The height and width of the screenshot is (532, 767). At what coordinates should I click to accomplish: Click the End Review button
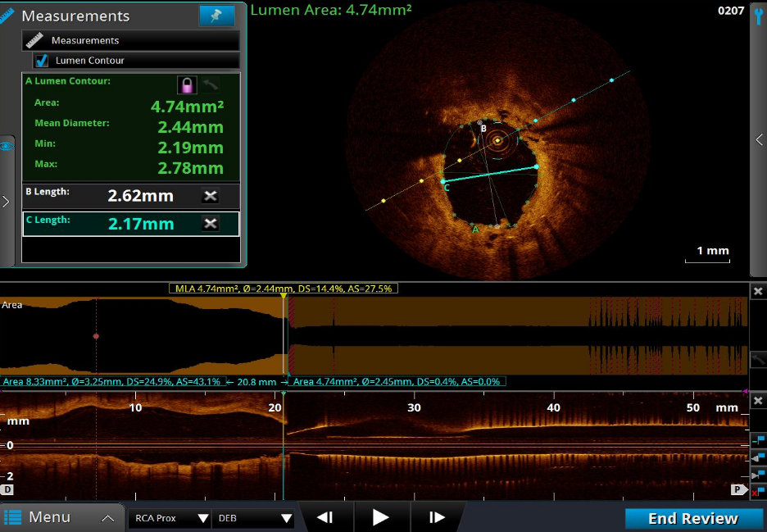pyautogui.click(x=692, y=518)
